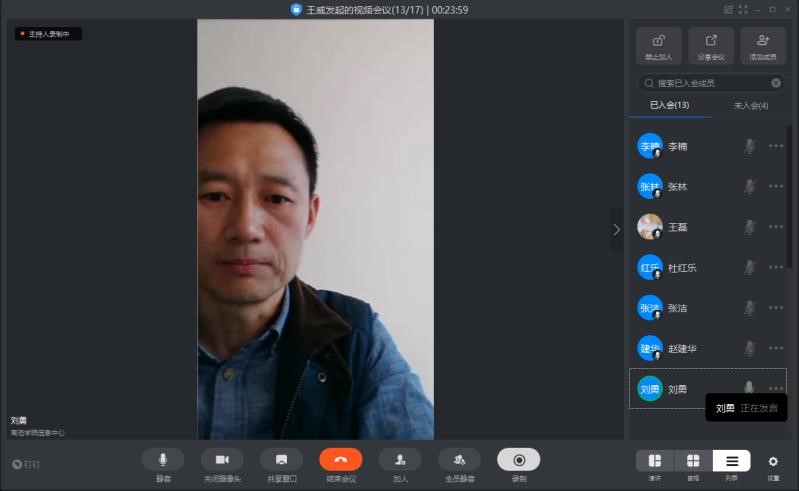Click 加人 add person icon

(x=400, y=460)
